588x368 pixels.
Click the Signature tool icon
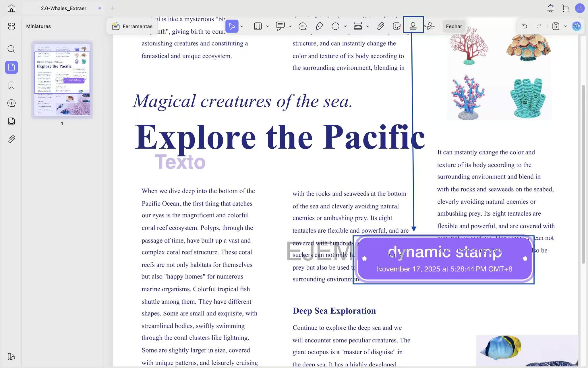430,26
